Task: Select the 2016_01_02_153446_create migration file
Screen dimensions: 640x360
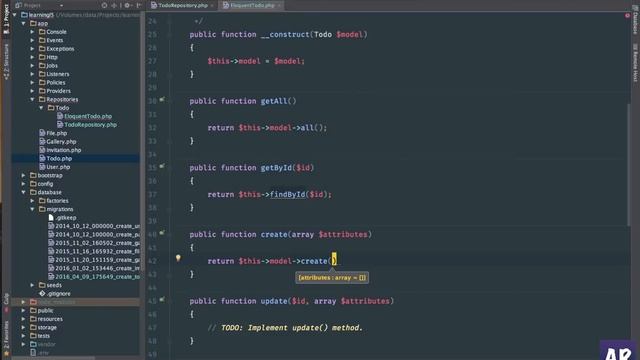Action: [97, 268]
